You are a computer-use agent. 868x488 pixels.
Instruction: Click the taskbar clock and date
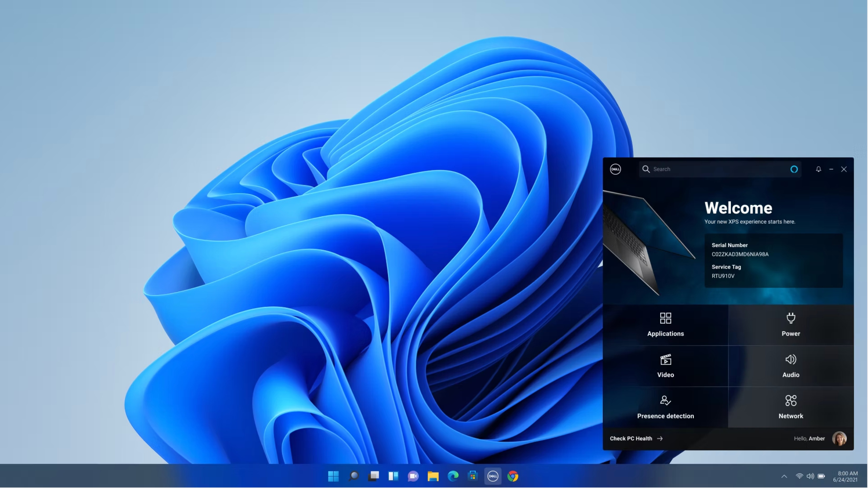[845, 477]
